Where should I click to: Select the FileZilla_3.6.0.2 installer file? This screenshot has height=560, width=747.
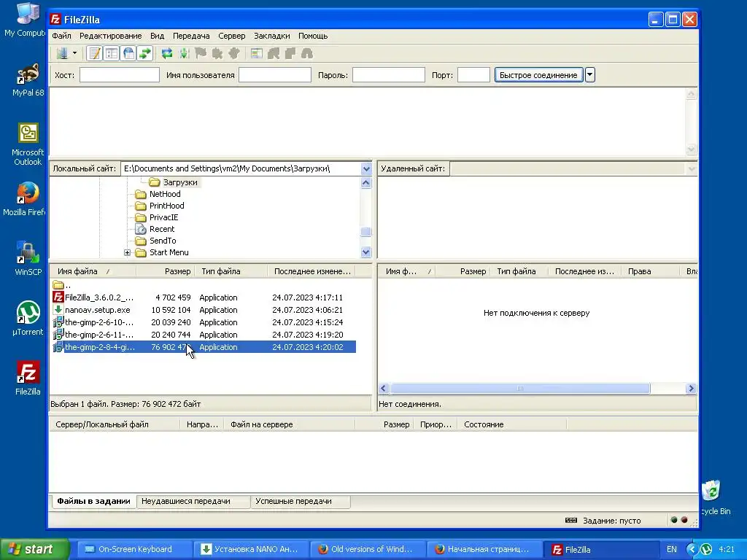(204, 297)
